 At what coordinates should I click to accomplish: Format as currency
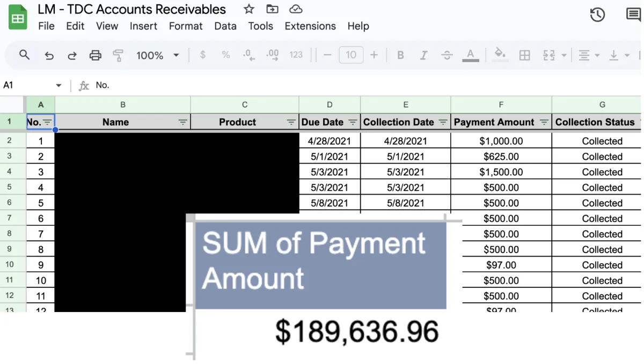[202, 55]
